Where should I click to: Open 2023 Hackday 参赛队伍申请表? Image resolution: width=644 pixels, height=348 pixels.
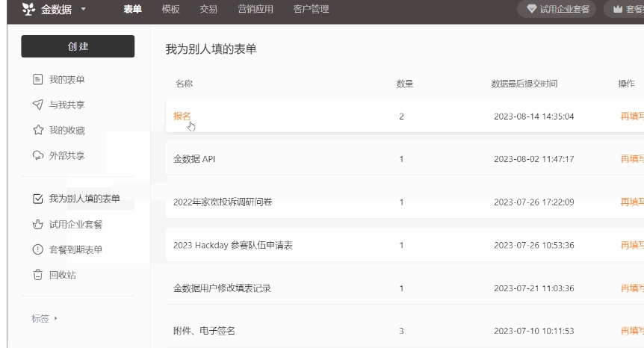click(x=233, y=245)
